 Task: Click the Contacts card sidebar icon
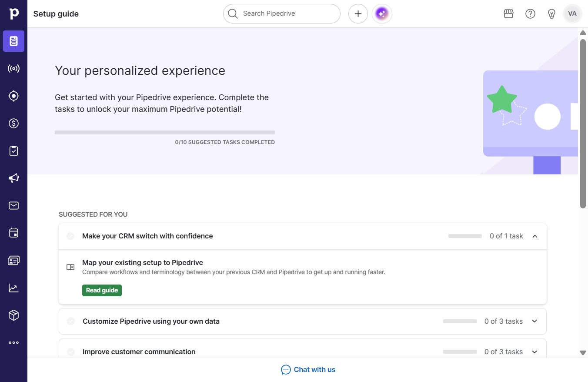click(13, 260)
